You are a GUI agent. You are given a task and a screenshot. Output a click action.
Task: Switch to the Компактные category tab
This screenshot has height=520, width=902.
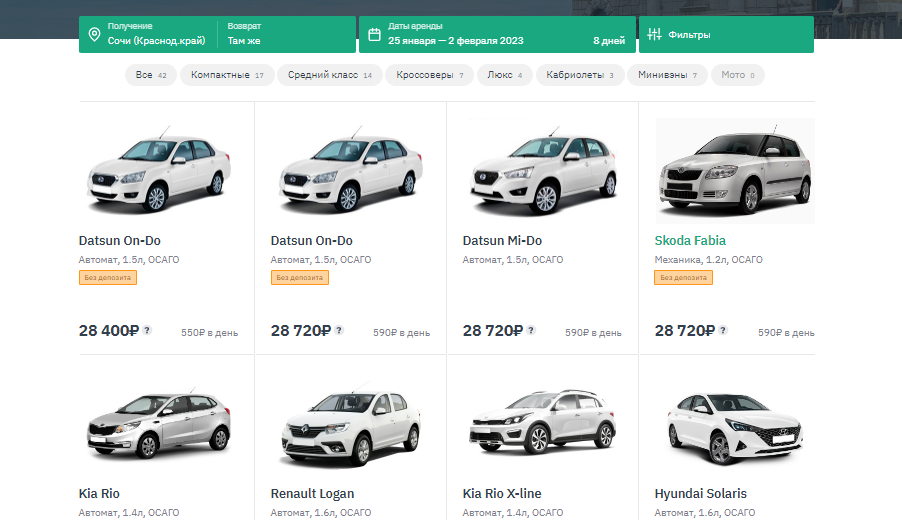pos(227,75)
